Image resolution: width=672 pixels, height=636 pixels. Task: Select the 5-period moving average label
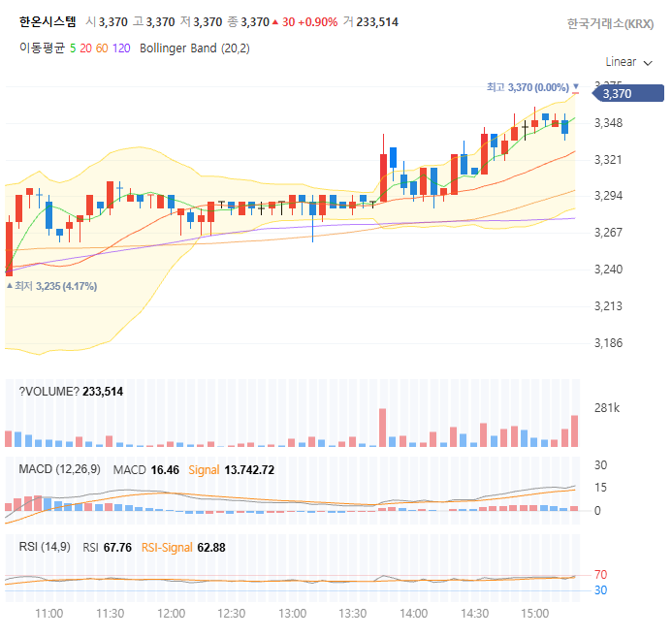click(x=73, y=48)
